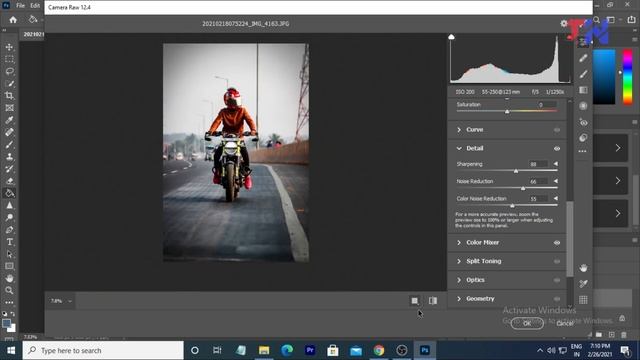
Task: Select the Clone Stamp tool
Action: 9,157
